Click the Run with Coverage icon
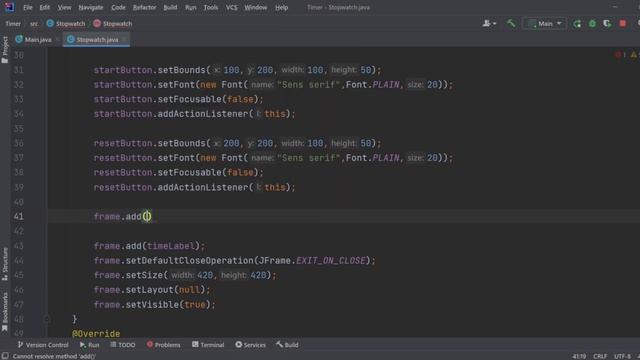Viewport: 640px width, 360px height. tap(607, 24)
